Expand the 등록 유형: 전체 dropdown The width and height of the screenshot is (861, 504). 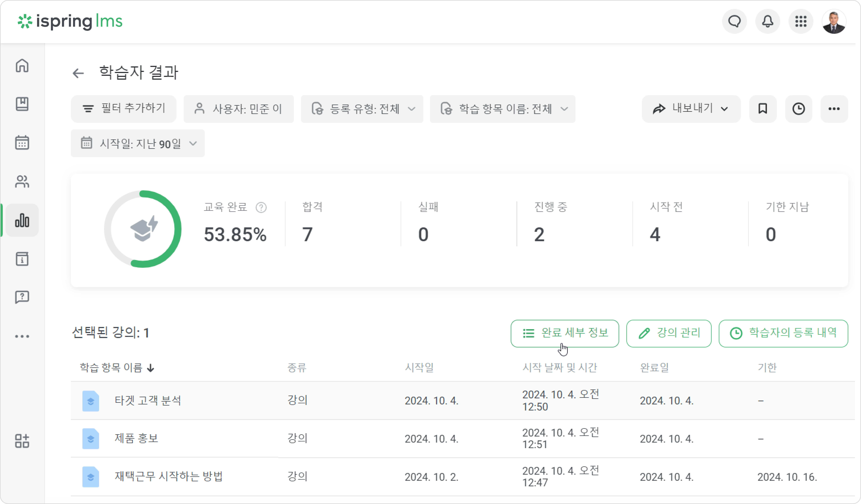362,109
